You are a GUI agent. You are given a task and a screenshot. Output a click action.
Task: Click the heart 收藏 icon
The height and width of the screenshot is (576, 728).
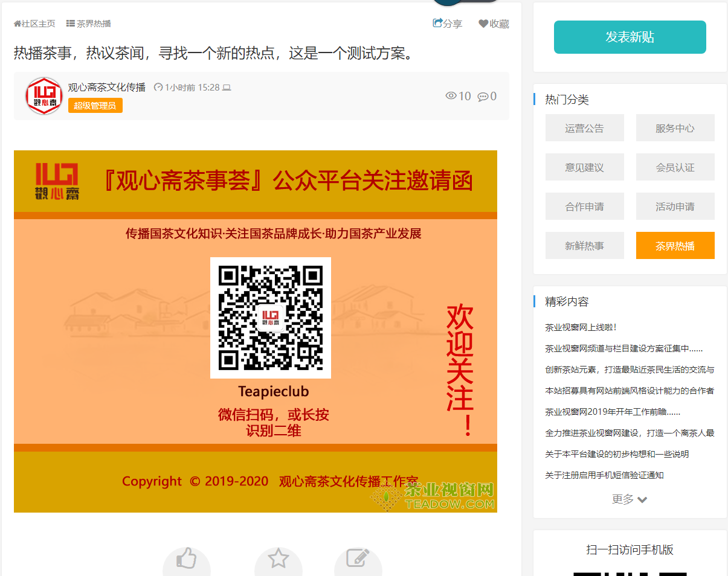click(483, 24)
